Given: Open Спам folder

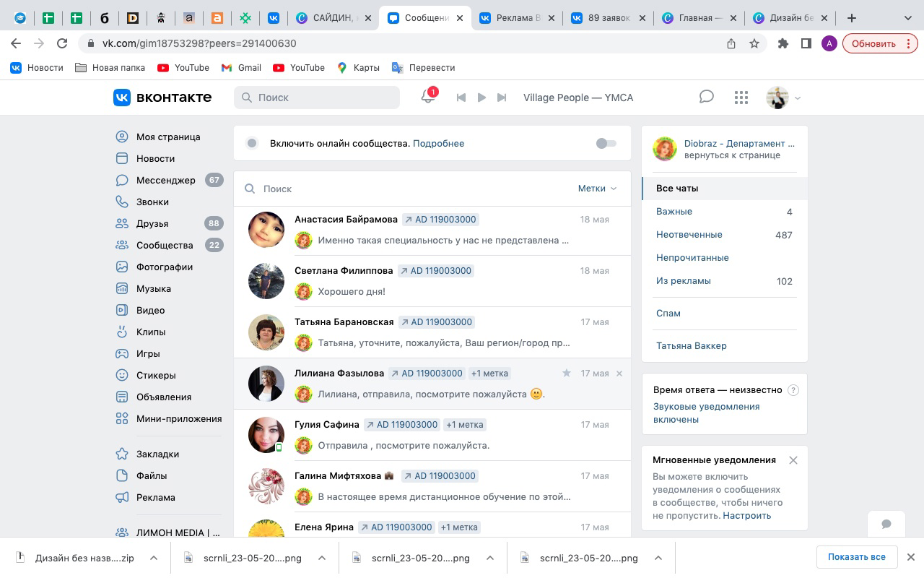Looking at the screenshot, I should point(724,313).
